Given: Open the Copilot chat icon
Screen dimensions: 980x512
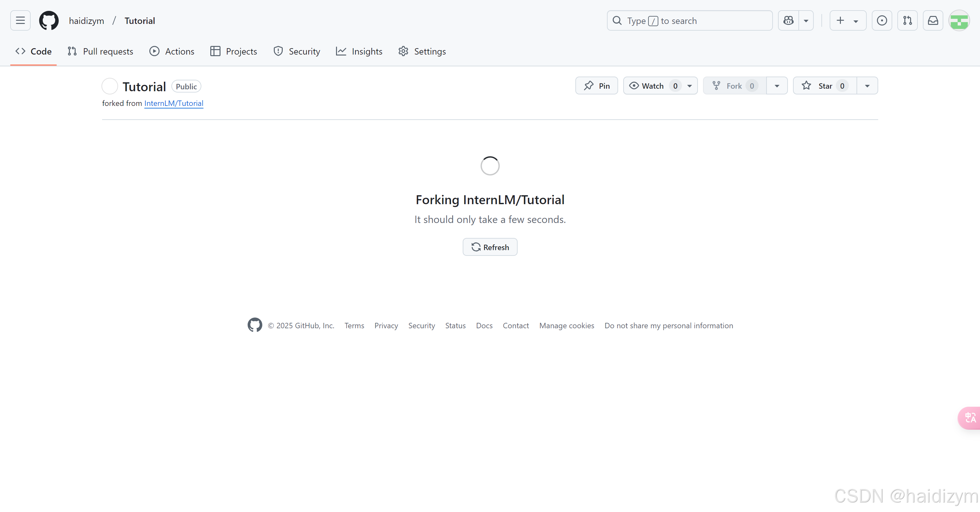Looking at the screenshot, I should point(788,20).
